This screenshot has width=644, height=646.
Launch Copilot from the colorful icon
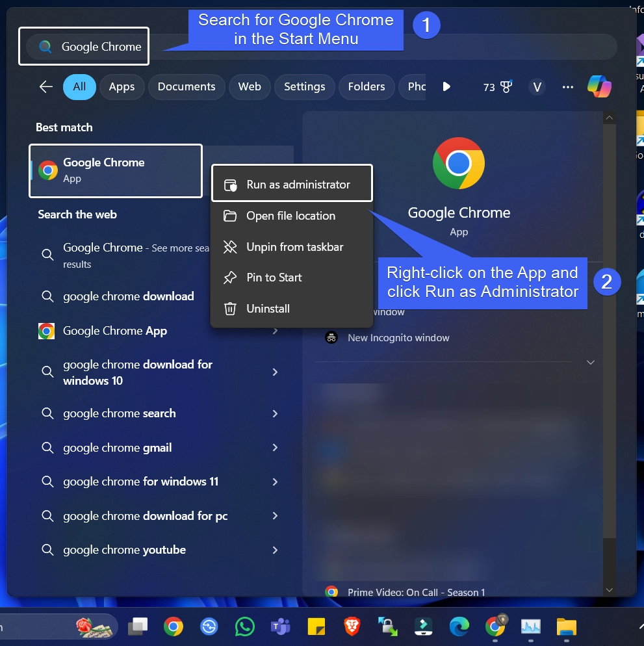599,86
